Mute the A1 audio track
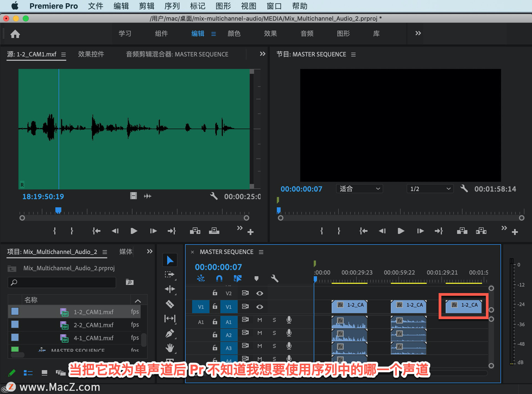The width and height of the screenshot is (532, 394). [x=260, y=320]
